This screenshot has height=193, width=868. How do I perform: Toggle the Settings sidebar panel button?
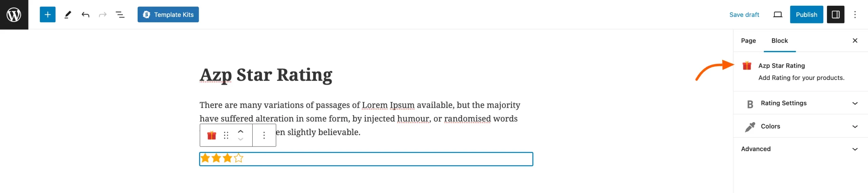pyautogui.click(x=835, y=15)
